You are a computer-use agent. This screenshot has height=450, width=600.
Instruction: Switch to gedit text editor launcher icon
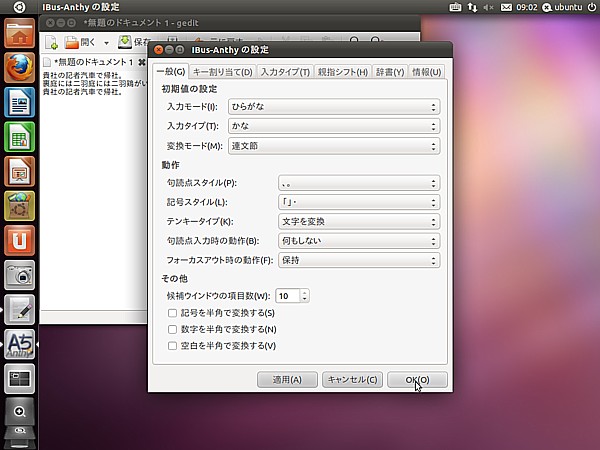pyautogui.click(x=20, y=310)
